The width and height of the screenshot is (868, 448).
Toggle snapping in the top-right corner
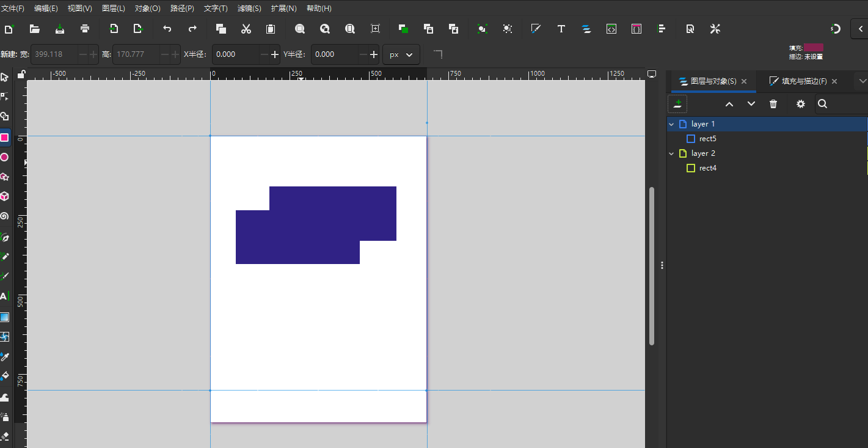pyautogui.click(x=836, y=29)
